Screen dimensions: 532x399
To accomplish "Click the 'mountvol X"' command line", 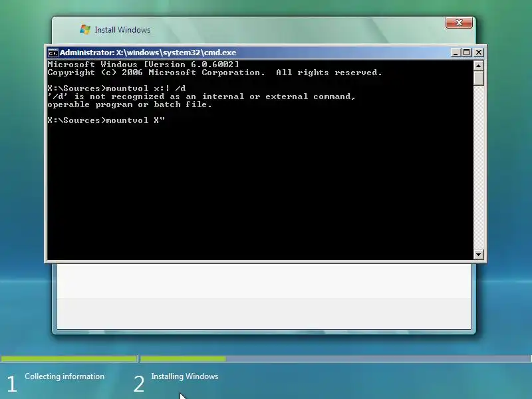I will [x=106, y=120].
